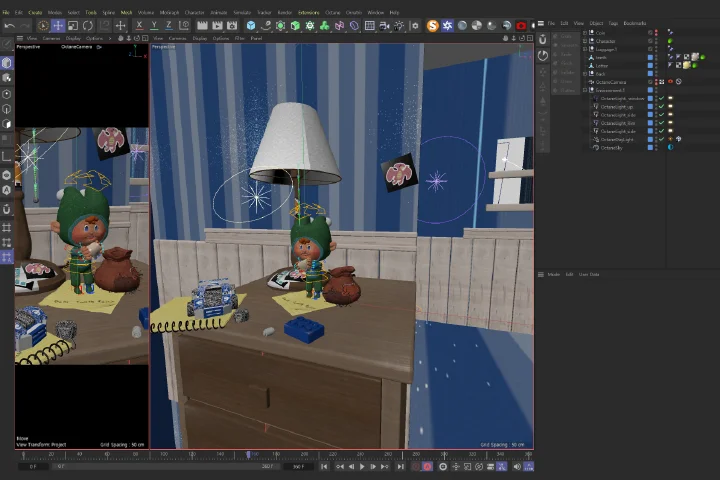Viewport: 720px width, 480px height.
Task: Toggle layer swatch of Letter object
Action: 650,65
